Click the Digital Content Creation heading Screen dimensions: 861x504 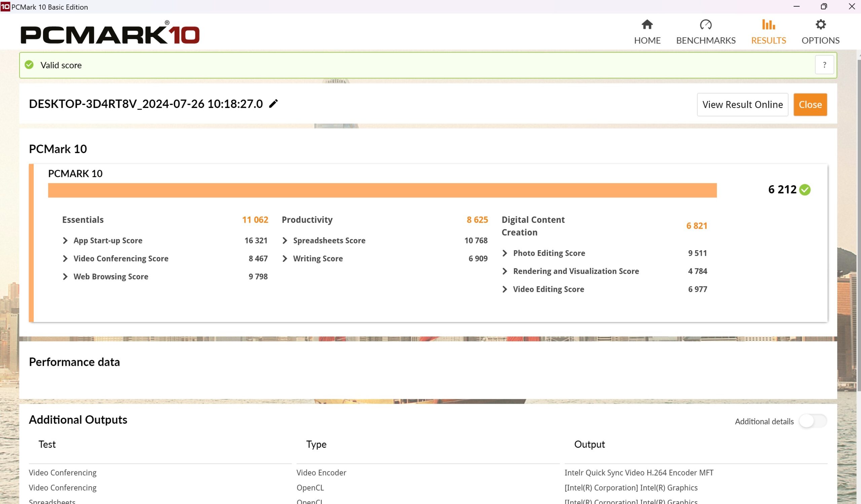click(533, 226)
